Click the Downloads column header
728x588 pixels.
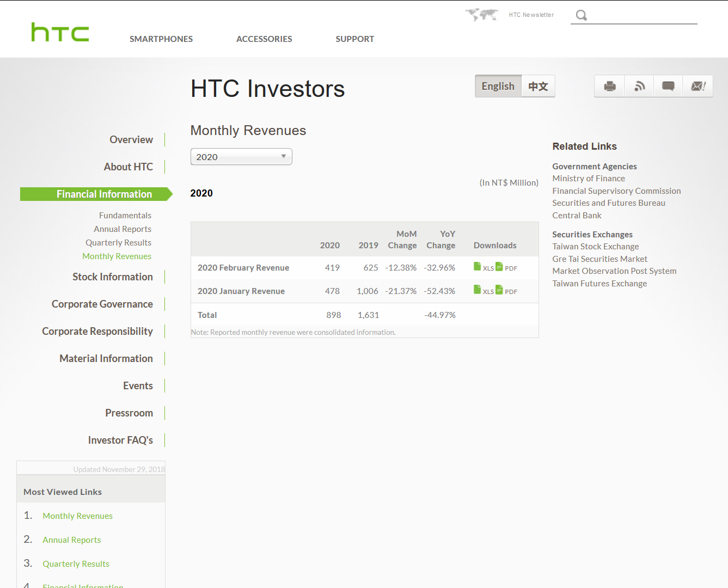click(x=495, y=246)
